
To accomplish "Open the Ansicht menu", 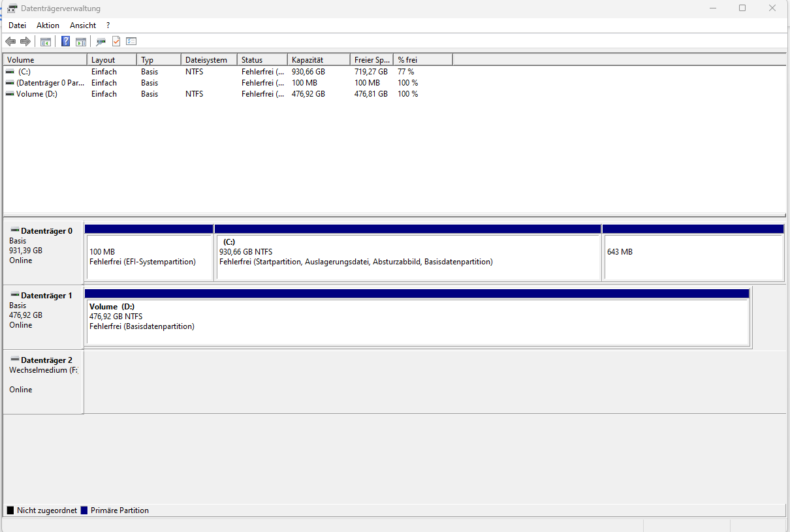I will point(82,25).
